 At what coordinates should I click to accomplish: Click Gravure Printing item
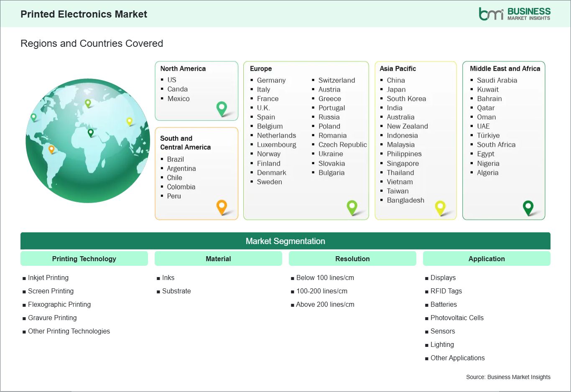click(x=52, y=318)
